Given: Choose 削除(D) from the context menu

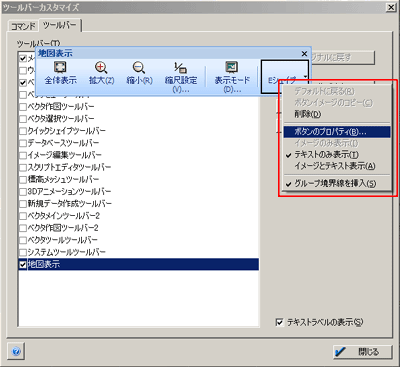Looking at the screenshot, I should pos(337,114).
